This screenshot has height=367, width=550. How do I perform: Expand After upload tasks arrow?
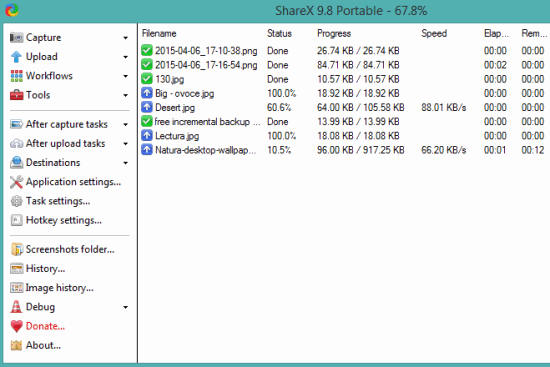pos(126,144)
